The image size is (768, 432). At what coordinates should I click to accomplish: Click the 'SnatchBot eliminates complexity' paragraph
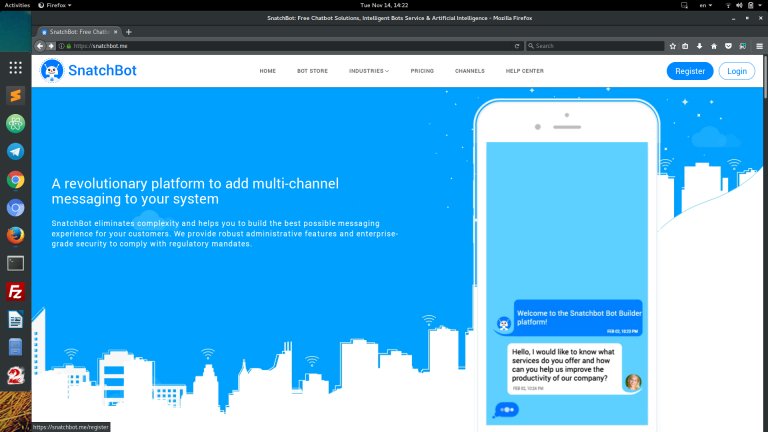pos(225,234)
